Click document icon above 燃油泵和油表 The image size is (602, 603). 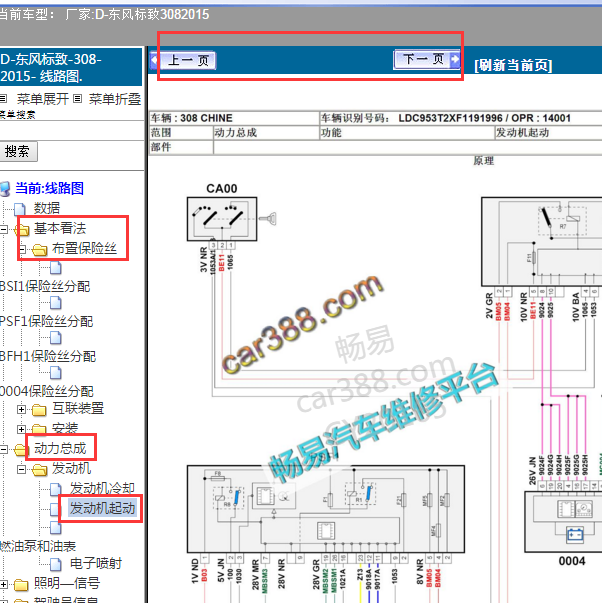(56, 528)
